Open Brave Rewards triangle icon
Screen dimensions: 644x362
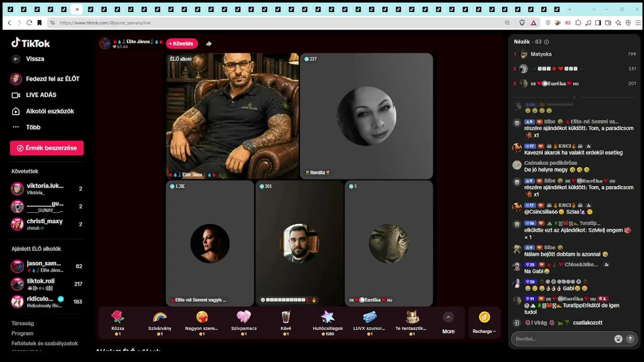pyautogui.click(x=533, y=23)
